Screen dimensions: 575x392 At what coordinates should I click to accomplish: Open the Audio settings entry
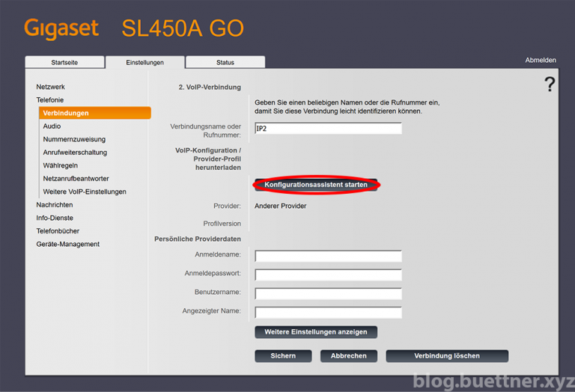(x=52, y=126)
